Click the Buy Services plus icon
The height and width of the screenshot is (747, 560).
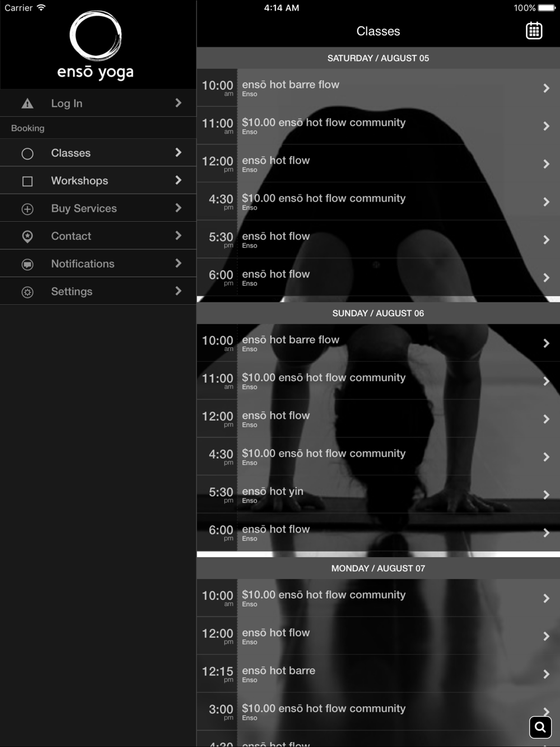coord(27,209)
